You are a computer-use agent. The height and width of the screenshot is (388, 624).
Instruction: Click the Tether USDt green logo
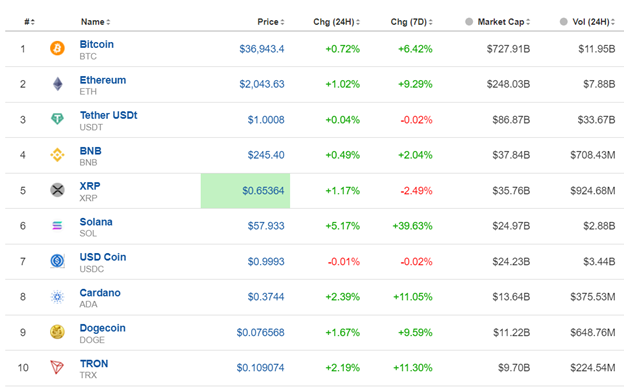57,119
